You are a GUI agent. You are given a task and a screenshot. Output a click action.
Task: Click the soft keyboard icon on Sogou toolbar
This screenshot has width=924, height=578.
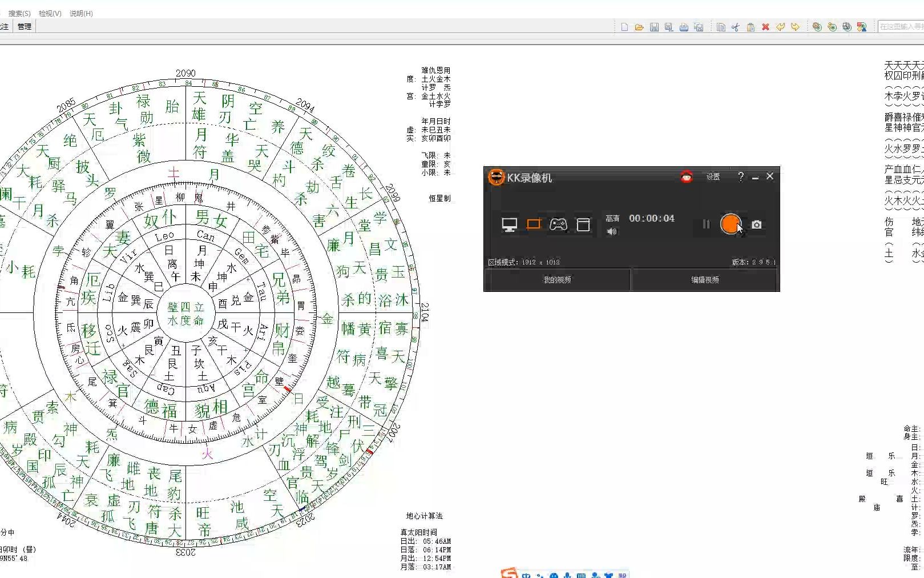tap(581, 575)
